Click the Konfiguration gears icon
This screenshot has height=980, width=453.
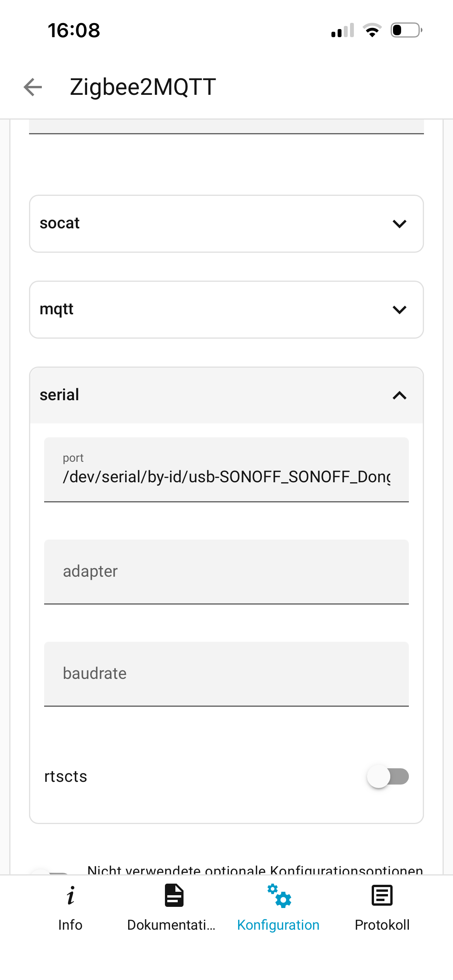coord(279,896)
